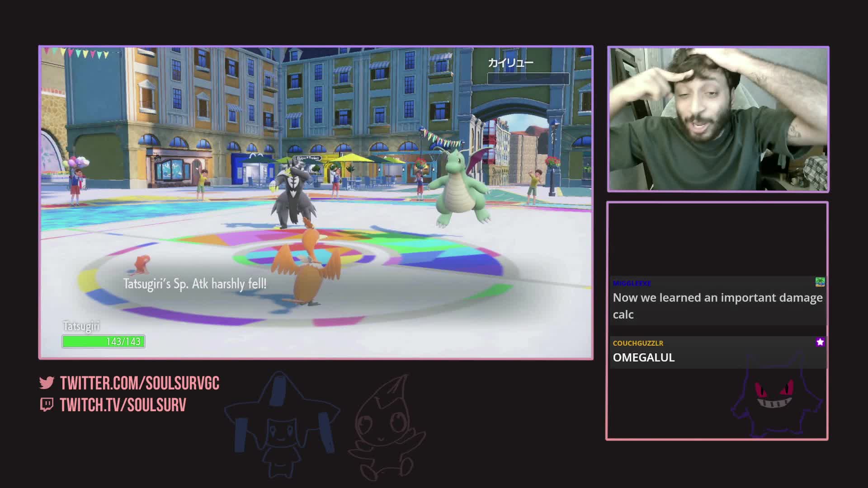Select the OMEGALUL chat message
Image resolution: width=868 pixels, height=488 pixels.
tap(643, 357)
